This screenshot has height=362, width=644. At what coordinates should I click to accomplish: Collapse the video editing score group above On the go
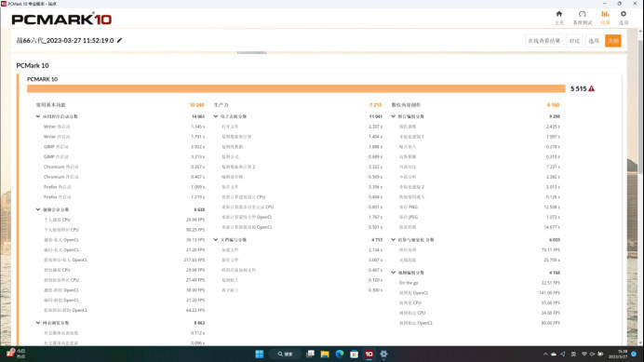(x=393, y=273)
